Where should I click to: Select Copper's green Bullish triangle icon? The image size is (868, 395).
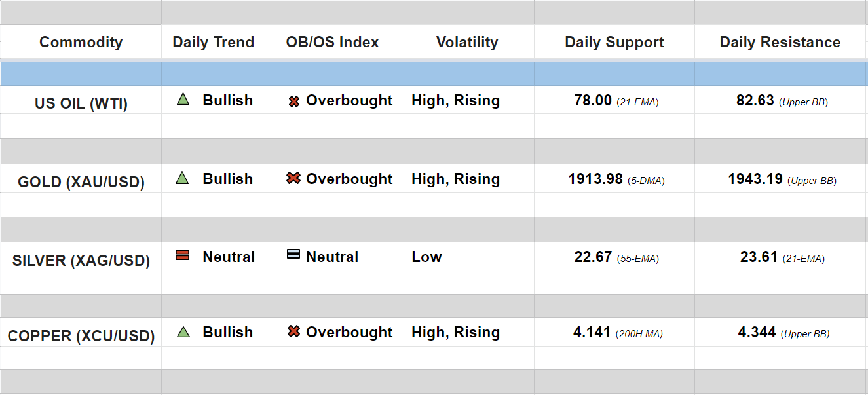183,332
